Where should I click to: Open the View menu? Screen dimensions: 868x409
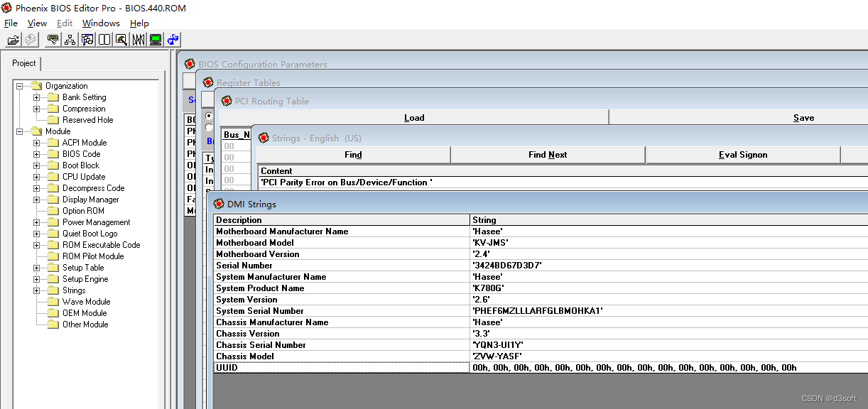coord(37,23)
